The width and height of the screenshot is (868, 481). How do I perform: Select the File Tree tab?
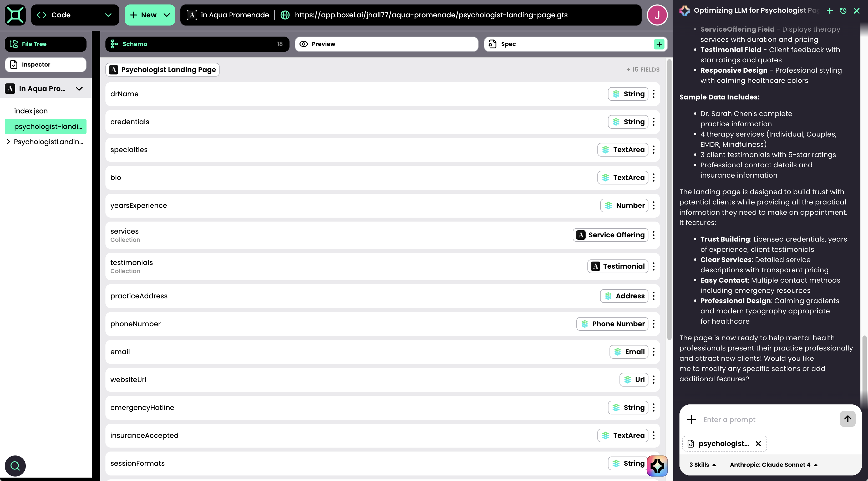(45, 44)
